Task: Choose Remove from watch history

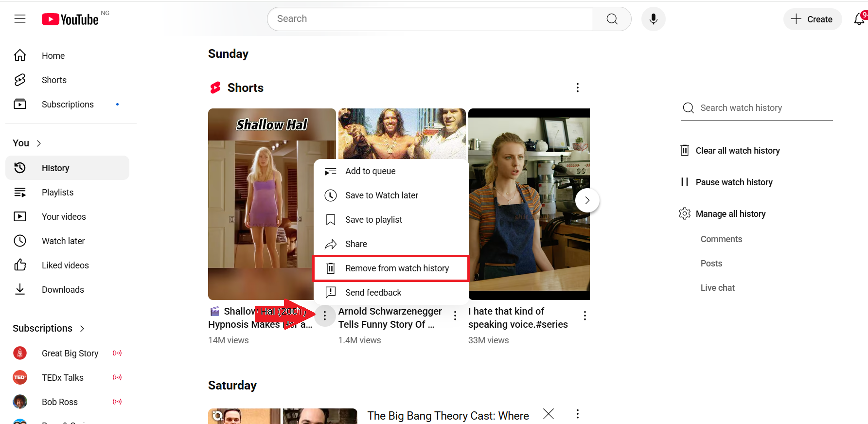Action: [x=391, y=268]
